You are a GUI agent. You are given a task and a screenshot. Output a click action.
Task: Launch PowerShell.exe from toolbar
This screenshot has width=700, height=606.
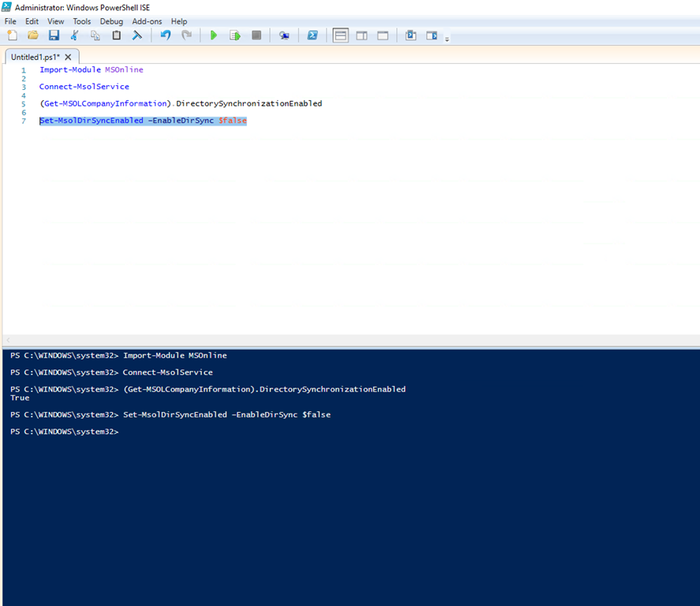tap(313, 36)
